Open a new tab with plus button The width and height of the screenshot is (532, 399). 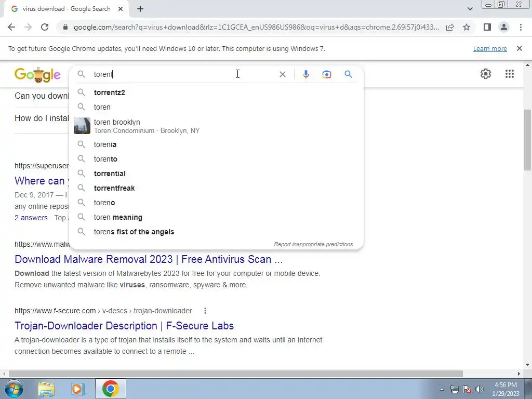[140, 9]
